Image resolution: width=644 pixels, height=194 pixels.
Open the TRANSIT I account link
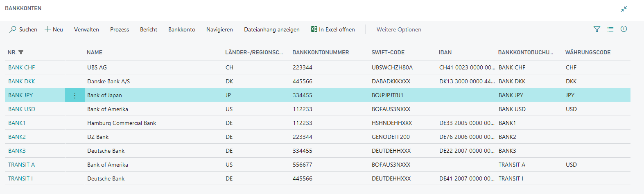20,178
